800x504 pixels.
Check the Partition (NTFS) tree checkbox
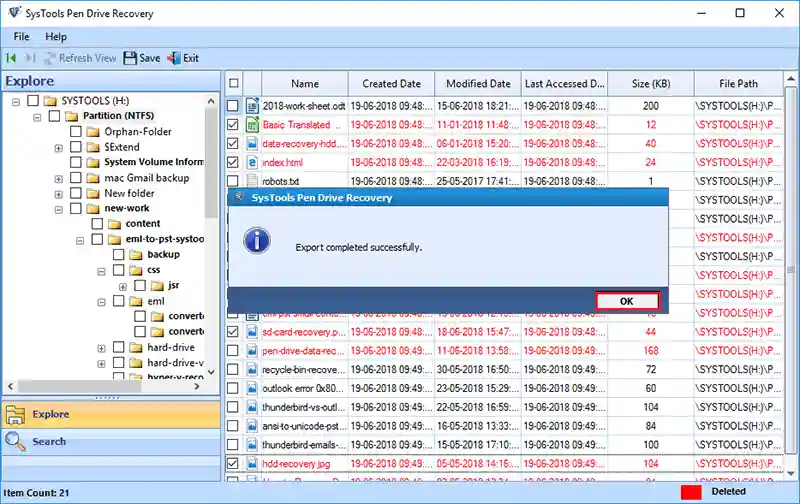coord(54,116)
